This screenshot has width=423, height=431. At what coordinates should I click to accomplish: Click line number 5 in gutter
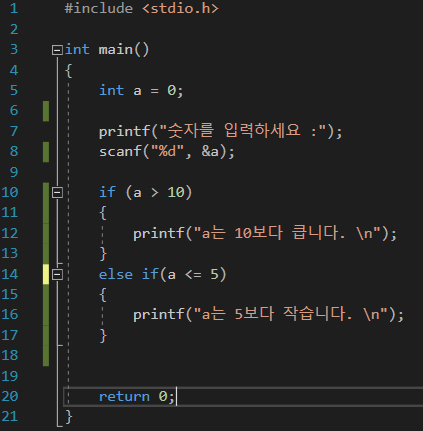(14, 90)
